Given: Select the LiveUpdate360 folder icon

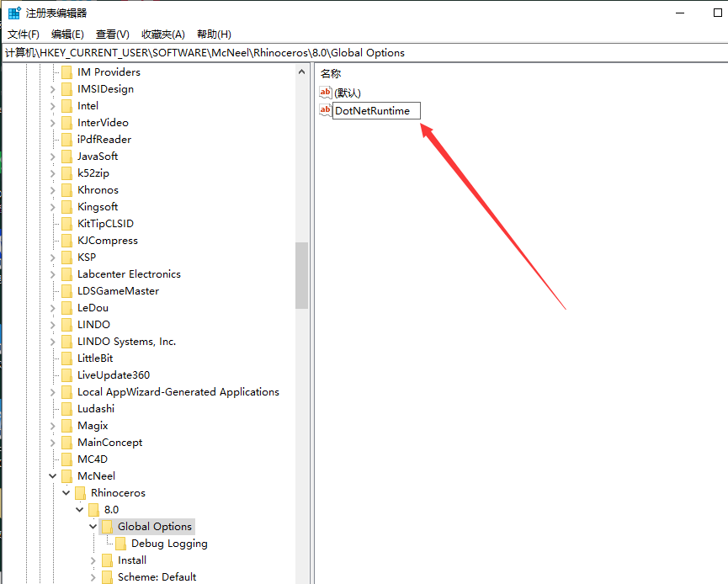Looking at the screenshot, I should pos(66,375).
